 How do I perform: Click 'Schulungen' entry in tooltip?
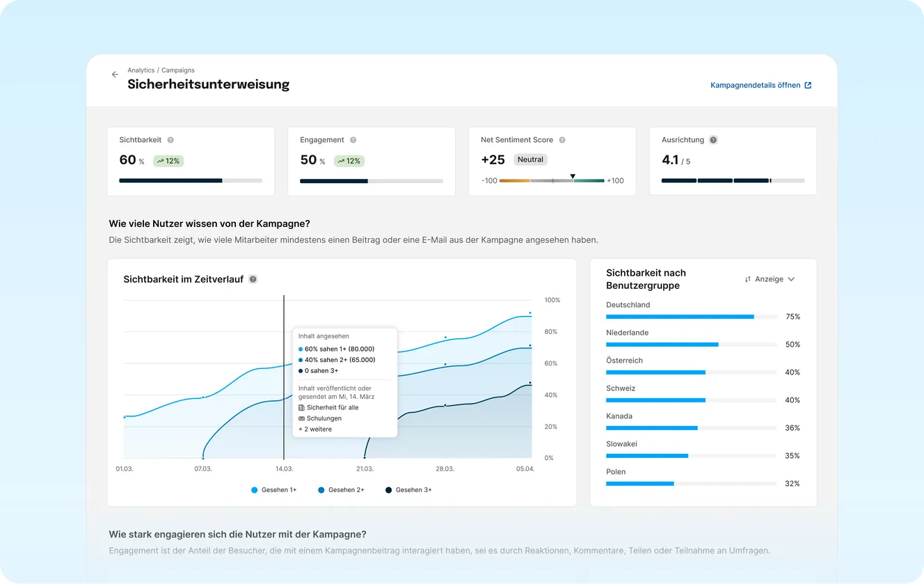pos(320,418)
